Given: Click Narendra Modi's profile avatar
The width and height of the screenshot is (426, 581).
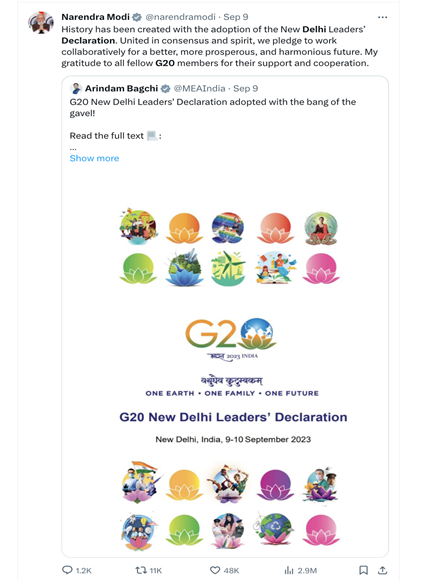Looking at the screenshot, I should tap(41, 23).
